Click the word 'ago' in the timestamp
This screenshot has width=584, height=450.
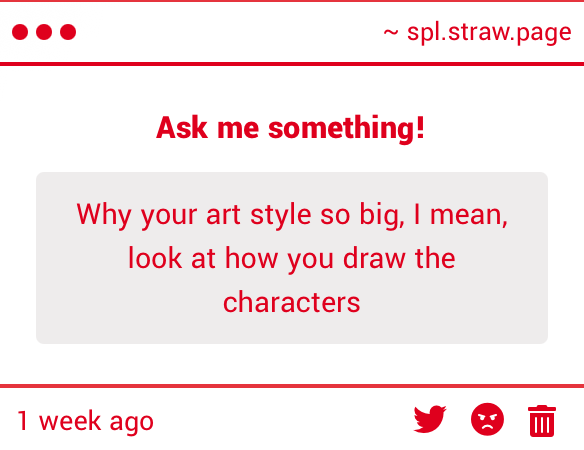pos(131,423)
